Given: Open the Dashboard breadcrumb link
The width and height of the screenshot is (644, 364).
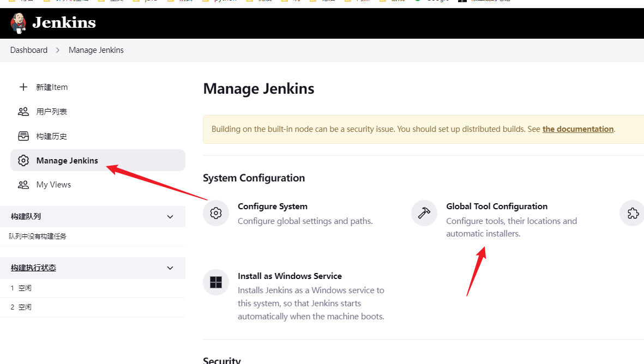Looking at the screenshot, I should point(29,50).
